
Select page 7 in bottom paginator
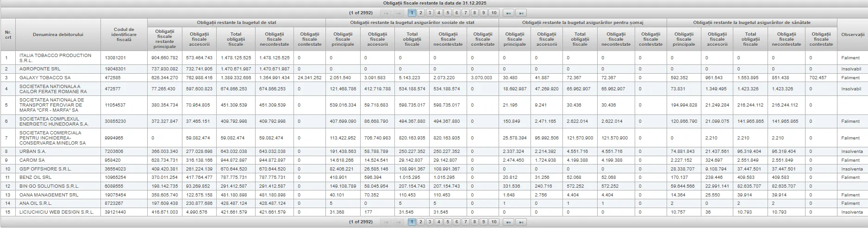point(466,222)
